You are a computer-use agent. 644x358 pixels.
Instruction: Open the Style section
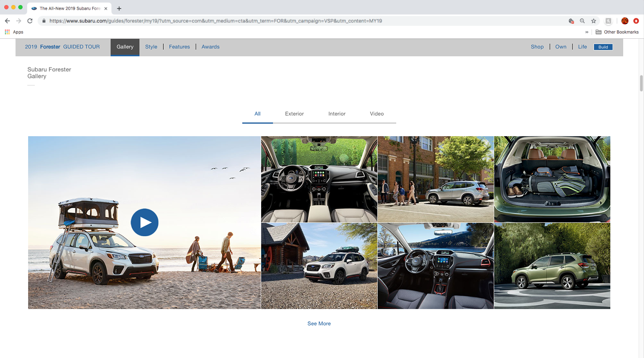pyautogui.click(x=151, y=47)
